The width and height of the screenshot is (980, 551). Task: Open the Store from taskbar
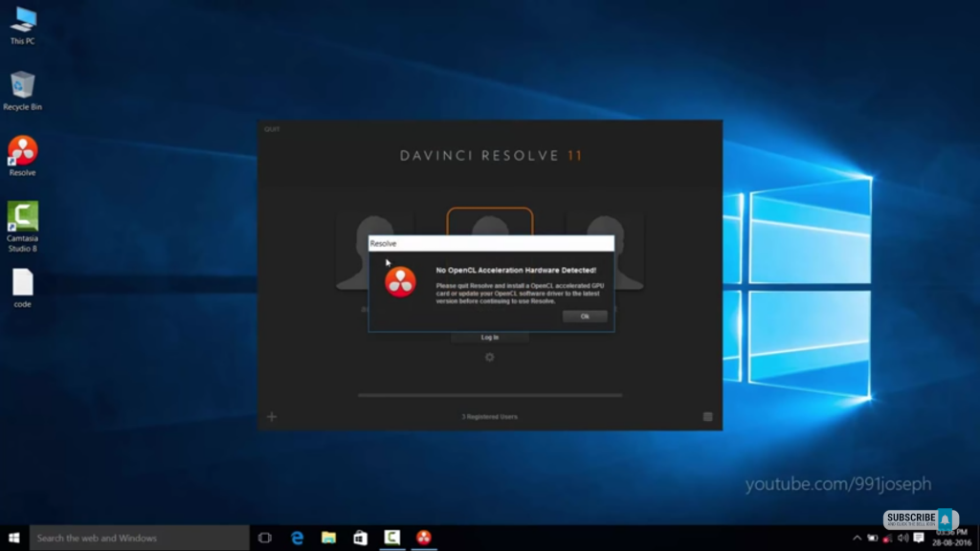(x=360, y=538)
